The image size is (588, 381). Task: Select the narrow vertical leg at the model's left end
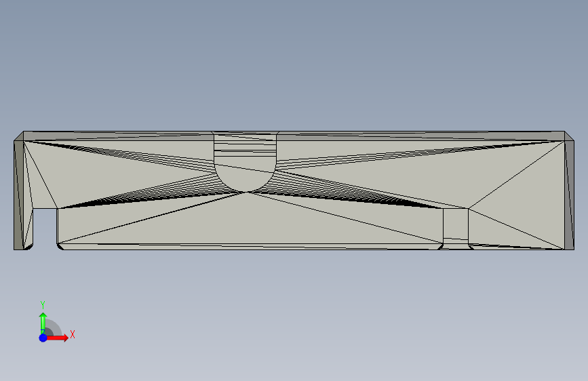tap(23, 228)
